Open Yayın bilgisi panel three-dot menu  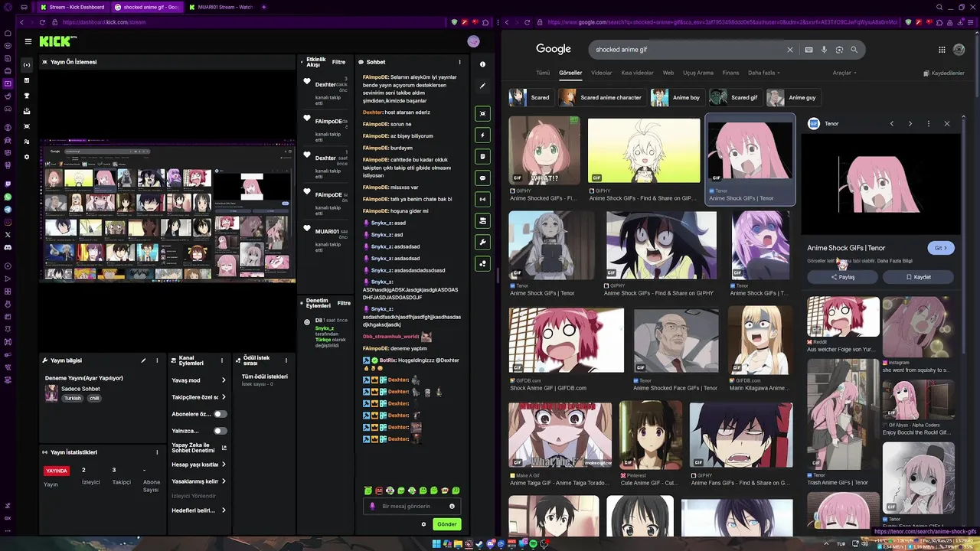(x=157, y=360)
